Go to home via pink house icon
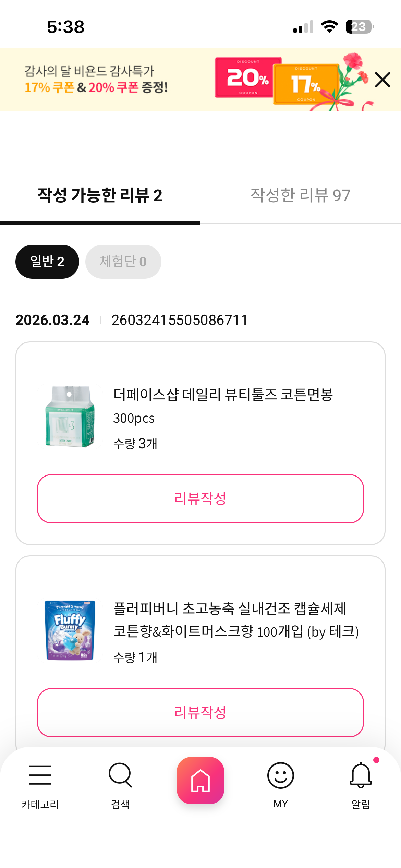Image resolution: width=401 pixels, height=868 pixels. coord(200,780)
